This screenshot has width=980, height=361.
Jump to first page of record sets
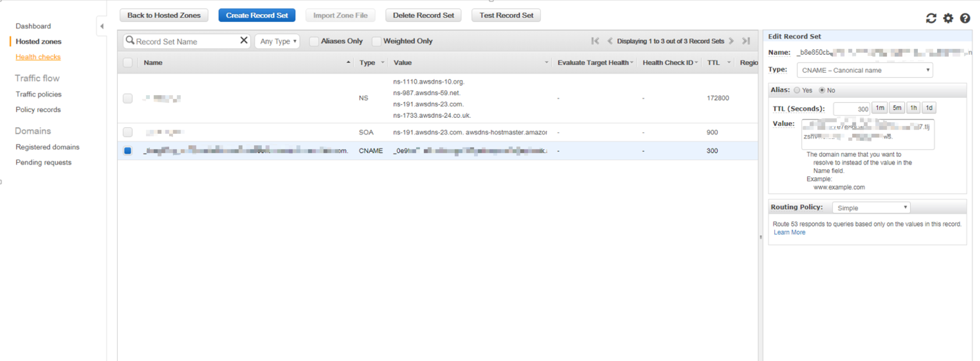pyautogui.click(x=595, y=41)
